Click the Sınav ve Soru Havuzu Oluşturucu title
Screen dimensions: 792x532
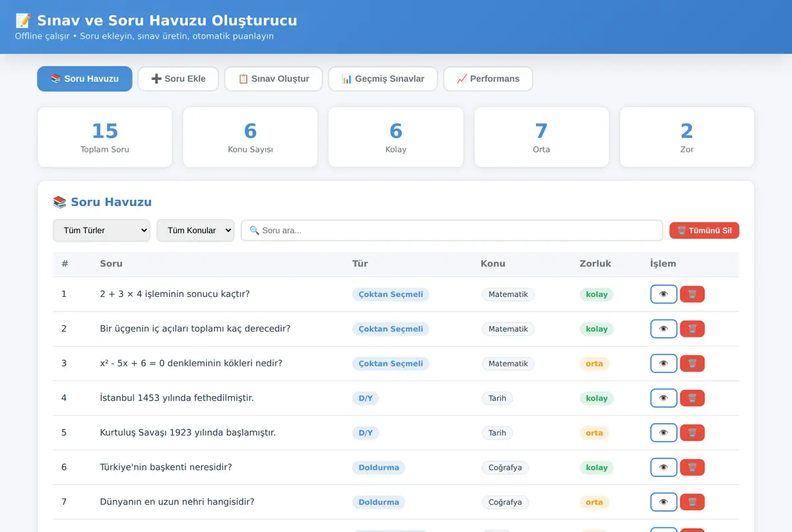tap(156, 20)
